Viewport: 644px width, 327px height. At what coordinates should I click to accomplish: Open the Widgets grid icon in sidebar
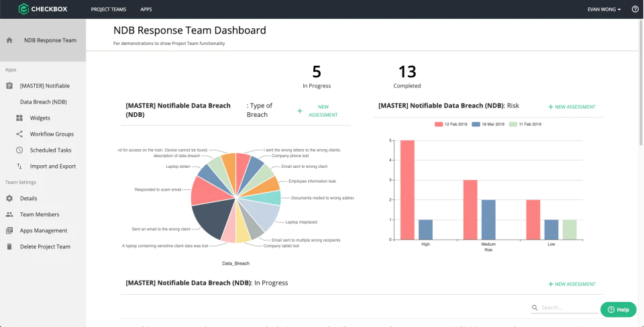tap(19, 118)
